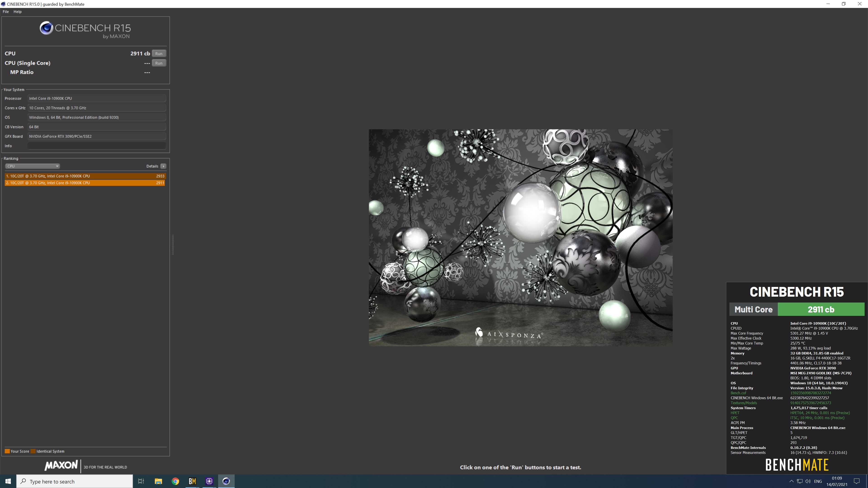Screen dimensions: 868x488
Task: Click the Info input field
Action: (97, 146)
